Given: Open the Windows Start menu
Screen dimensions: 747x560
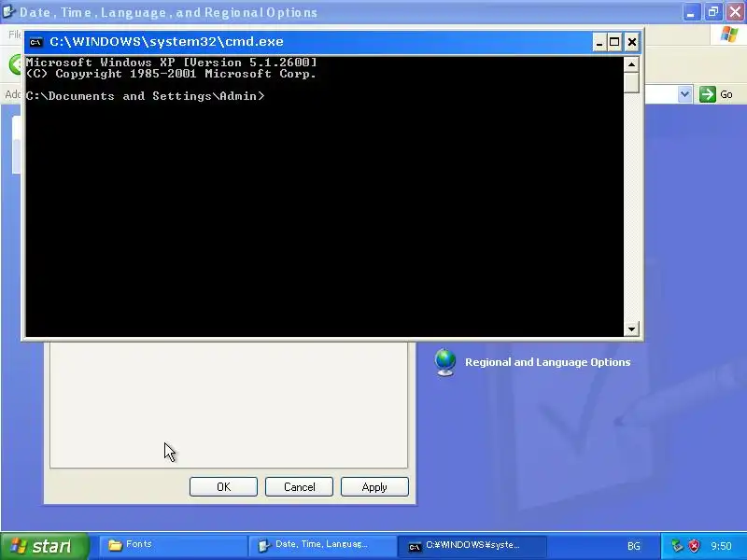Looking at the screenshot, I should coord(44,546).
